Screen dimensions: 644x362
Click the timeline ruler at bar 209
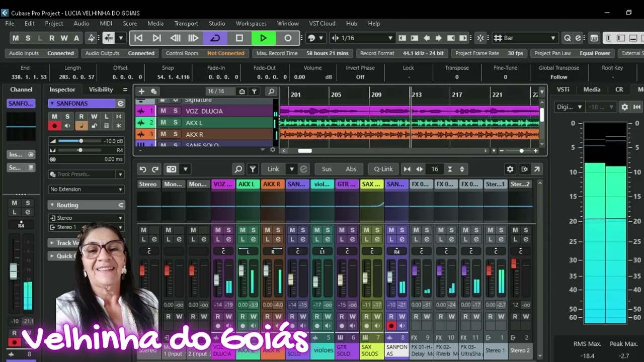click(x=376, y=95)
